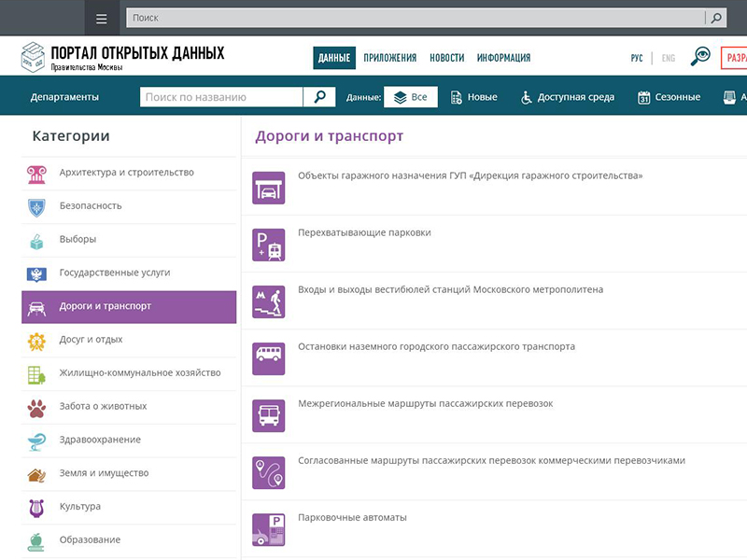Open the ИНФОРМАЦИЯ menu item
747x560 pixels.
pyautogui.click(x=503, y=58)
